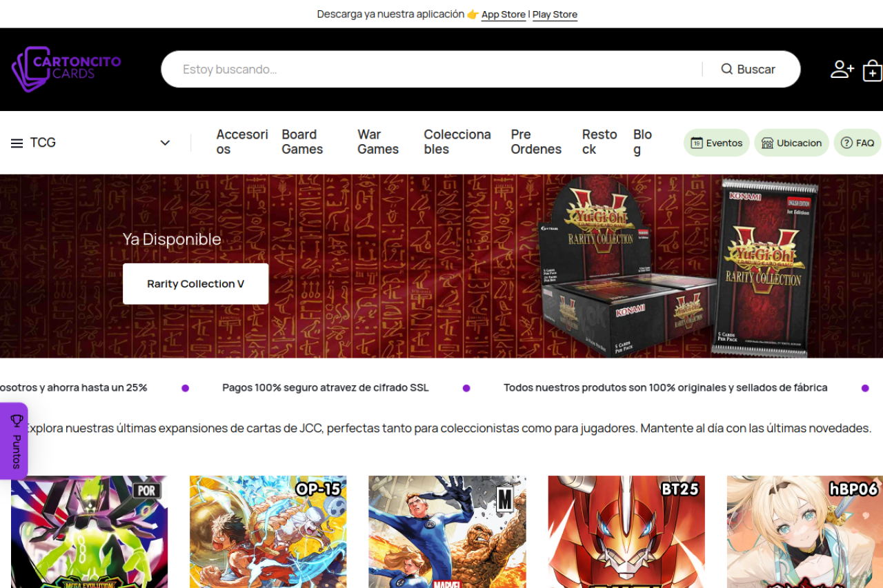Open the Accesorios menu item
This screenshot has width=883, height=588.
click(x=241, y=142)
